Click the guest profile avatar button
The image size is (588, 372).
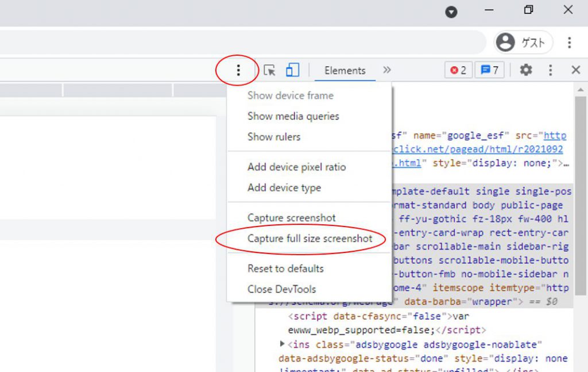[523, 43]
